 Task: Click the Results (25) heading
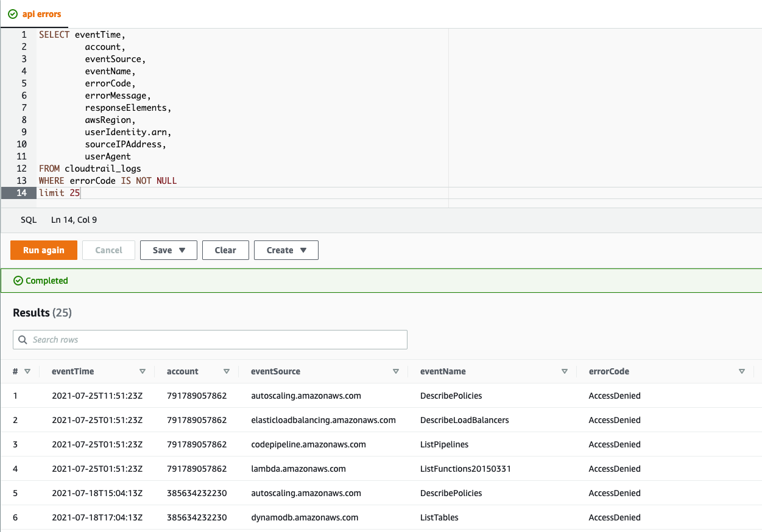click(42, 313)
